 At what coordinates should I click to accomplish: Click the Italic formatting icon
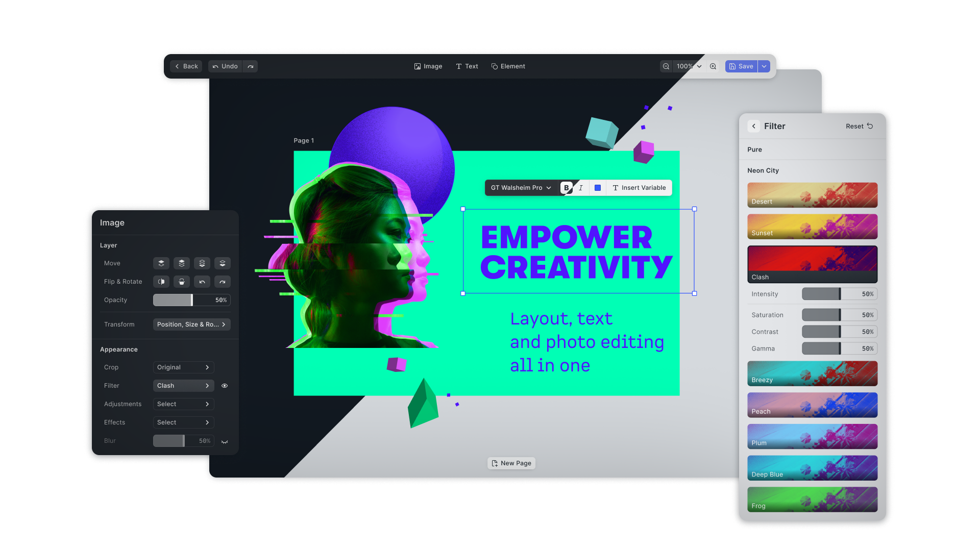coord(580,188)
